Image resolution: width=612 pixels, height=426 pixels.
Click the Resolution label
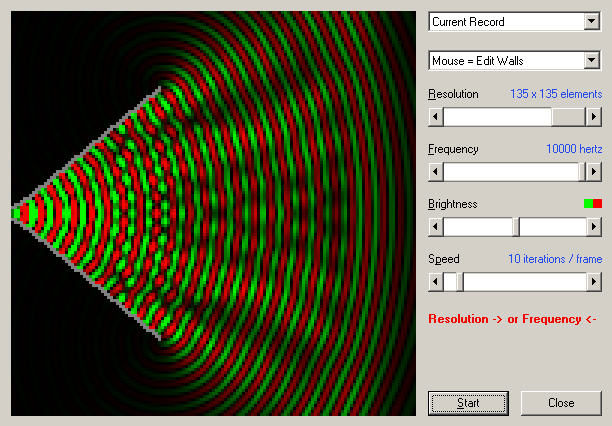453,94
